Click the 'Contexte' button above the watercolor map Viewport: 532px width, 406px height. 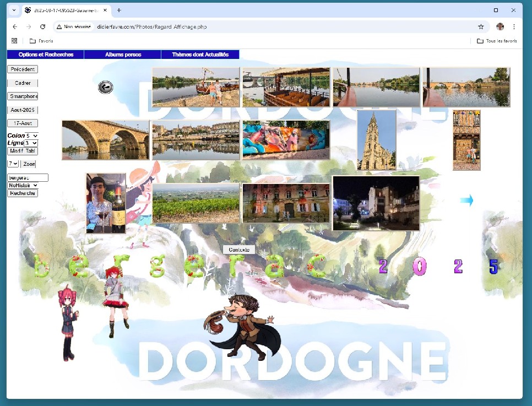238,249
